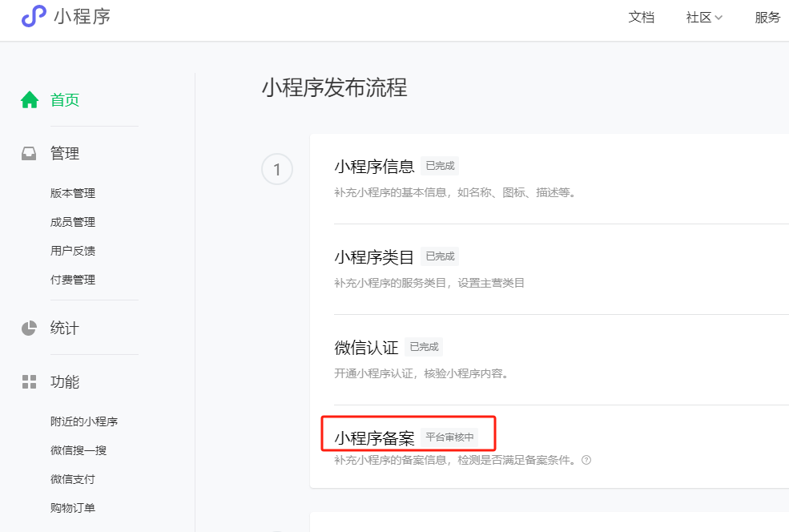Click the 小程序 logo icon
Viewport: 789px width, 532px height.
(34, 16)
